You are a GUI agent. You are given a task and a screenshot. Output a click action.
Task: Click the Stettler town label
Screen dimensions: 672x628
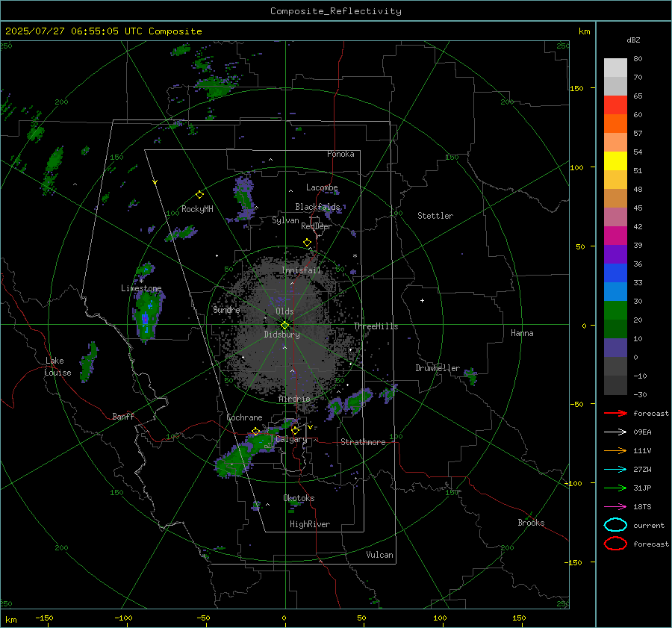point(435,216)
